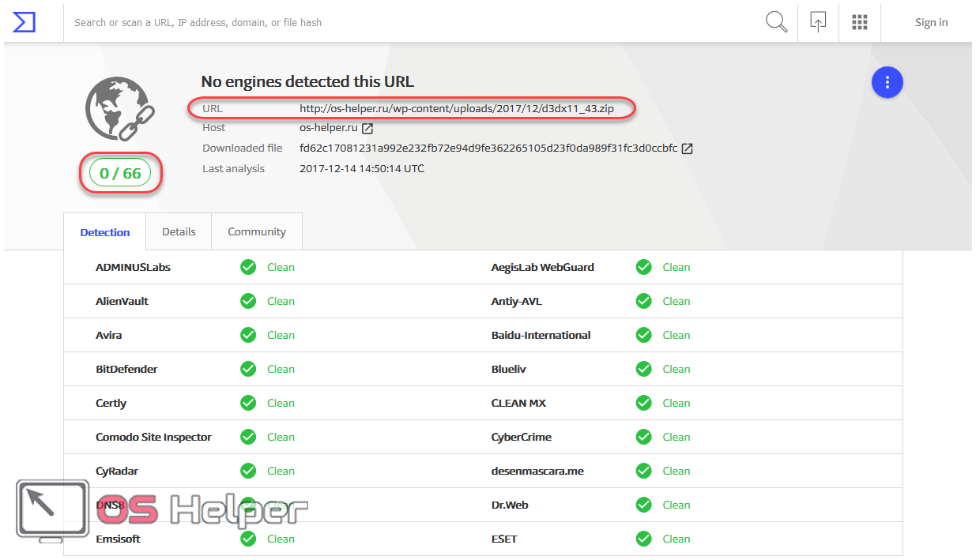The image size is (976, 560).
Task: Click the 0 / 66 detection score badge
Action: tap(120, 174)
